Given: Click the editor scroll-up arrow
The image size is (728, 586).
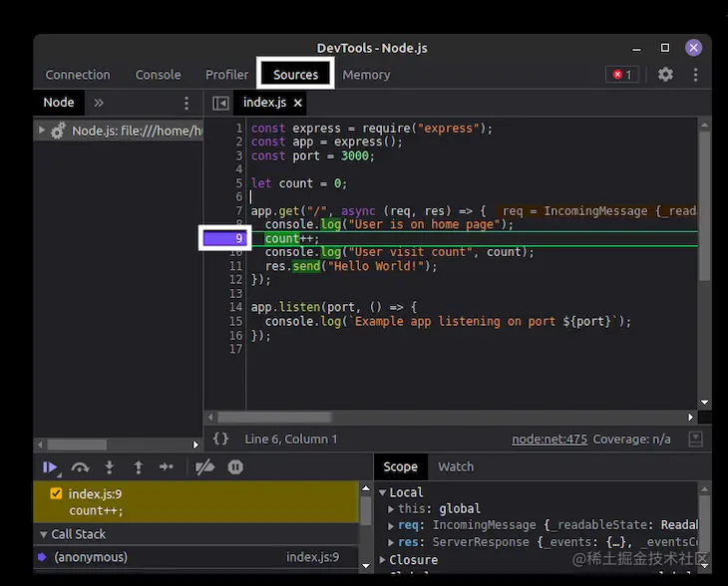Looking at the screenshot, I should click(x=704, y=125).
